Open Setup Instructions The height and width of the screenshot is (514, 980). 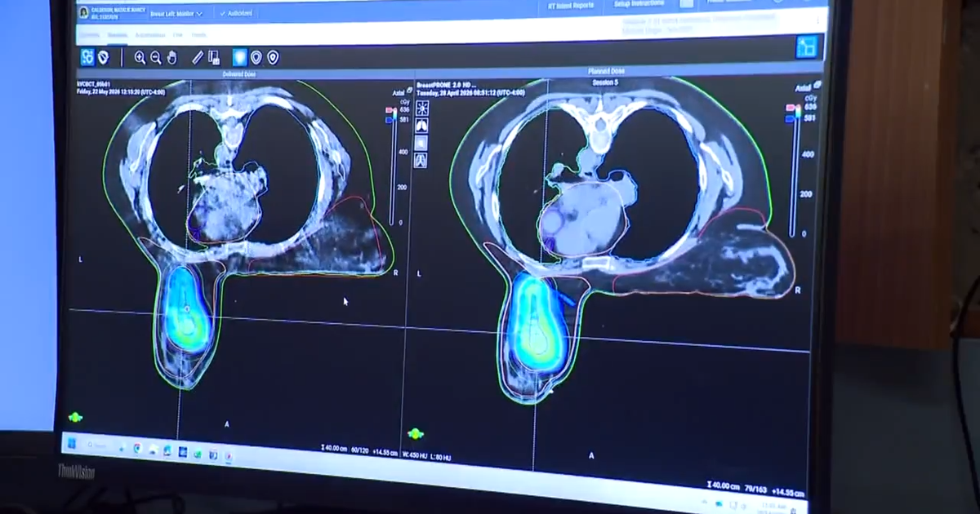[x=641, y=5]
